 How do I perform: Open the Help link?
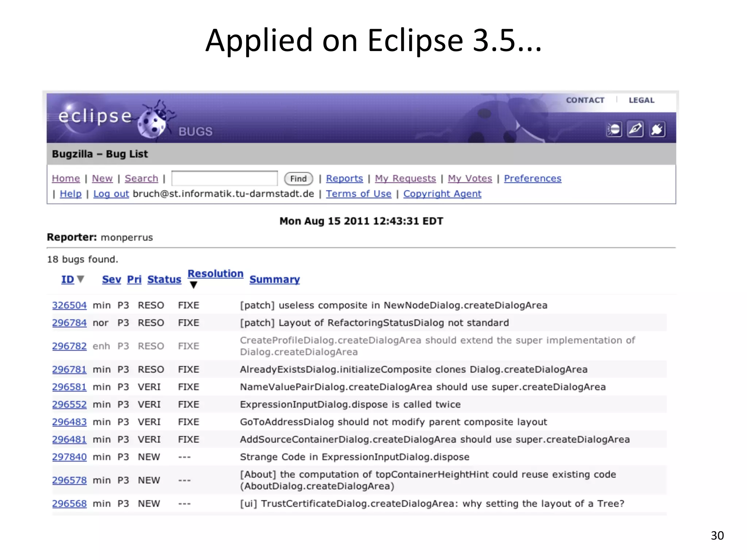[71, 194]
